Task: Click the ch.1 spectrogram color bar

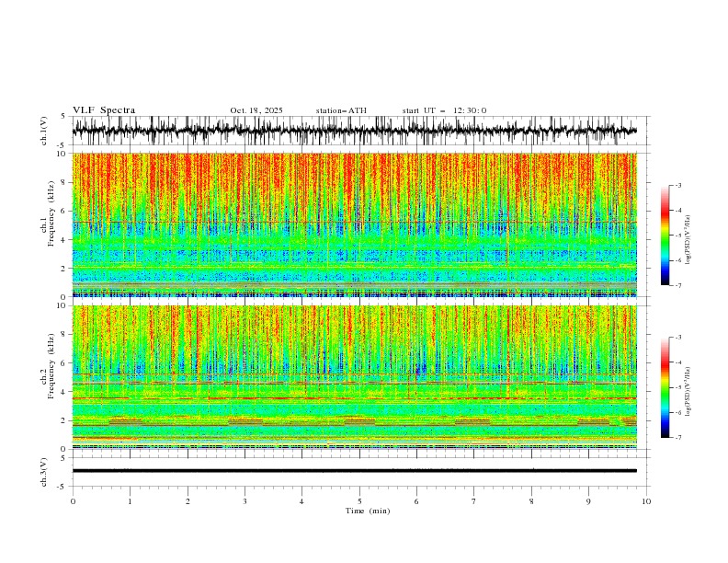Action: pyautogui.click(x=665, y=236)
